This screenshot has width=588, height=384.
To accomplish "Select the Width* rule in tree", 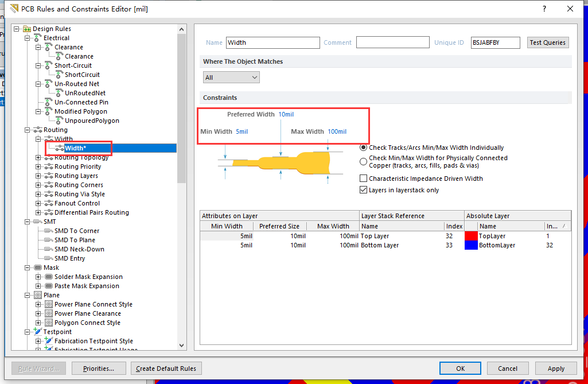I will 75,148.
